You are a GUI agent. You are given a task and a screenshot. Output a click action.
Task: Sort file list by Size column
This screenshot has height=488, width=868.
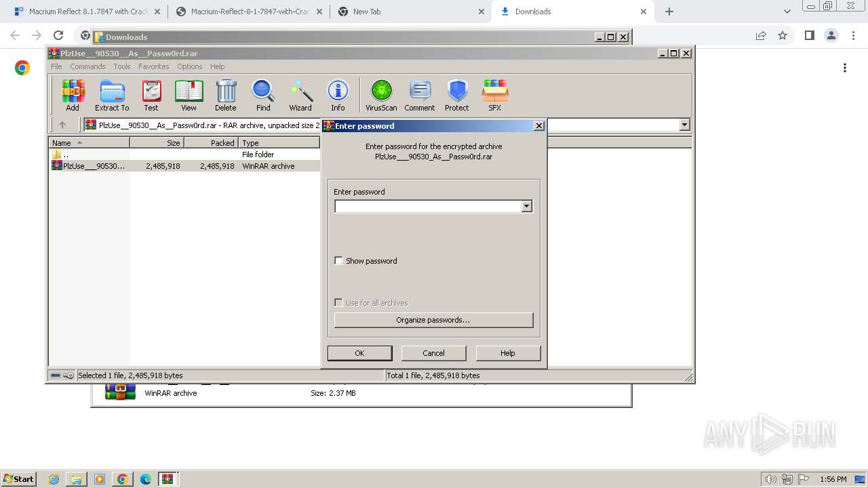(x=157, y=143)
